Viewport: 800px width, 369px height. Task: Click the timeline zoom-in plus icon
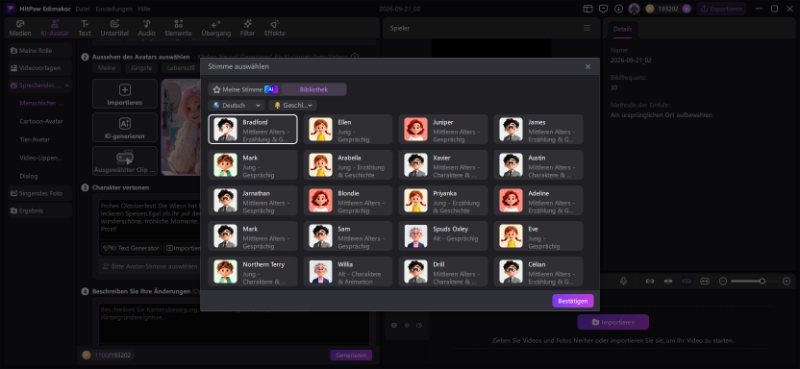point(786,281)
